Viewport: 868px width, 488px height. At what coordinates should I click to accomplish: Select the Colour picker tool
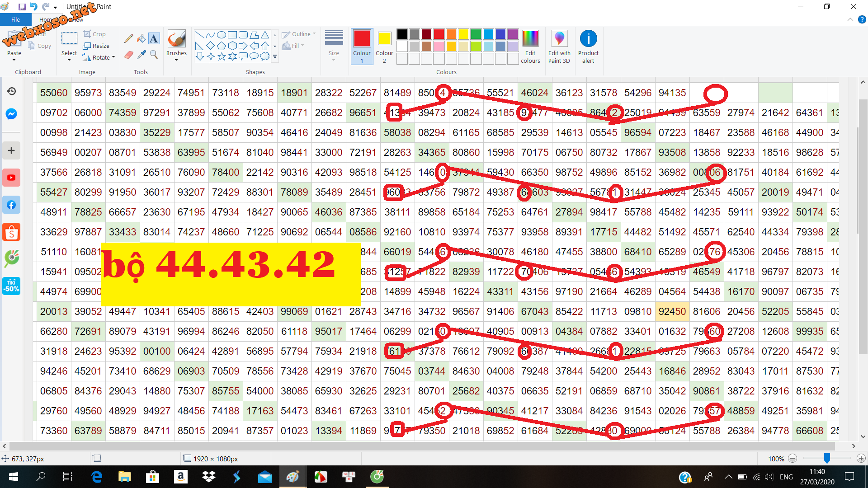tap(142, 55)
